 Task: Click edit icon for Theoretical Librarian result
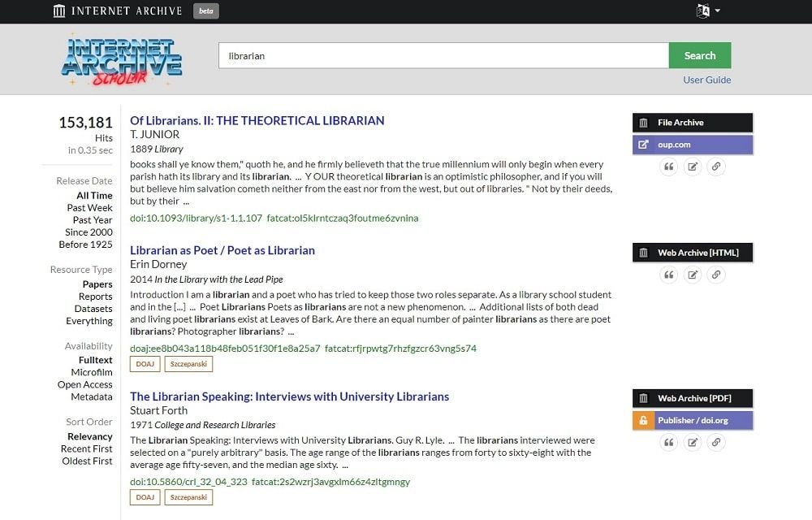coord(693,167)
